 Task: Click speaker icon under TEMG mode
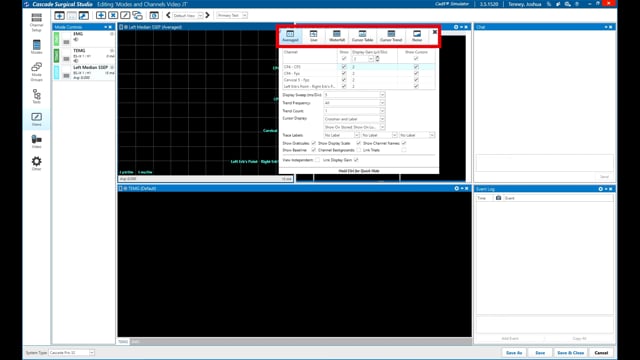click(76, 61)
